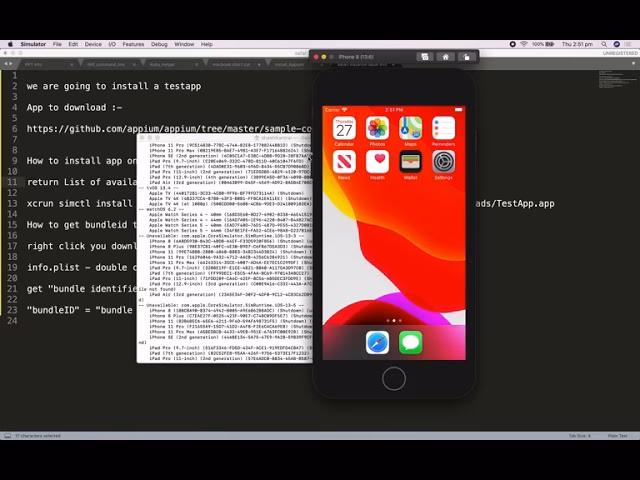Open the Reminders app icon
This screenshot has width=640, height=480.
tap(443, 128)
